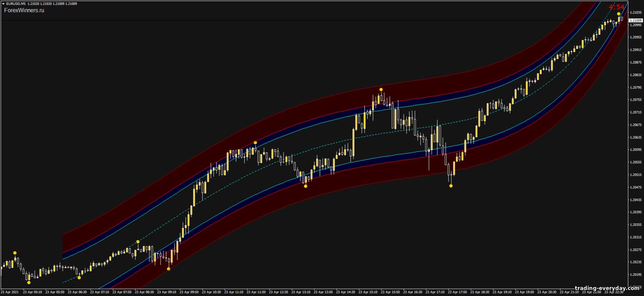Click the 23 Apr 10:30 time label
The height and width of the screenshot is (296, 644).
211,293
